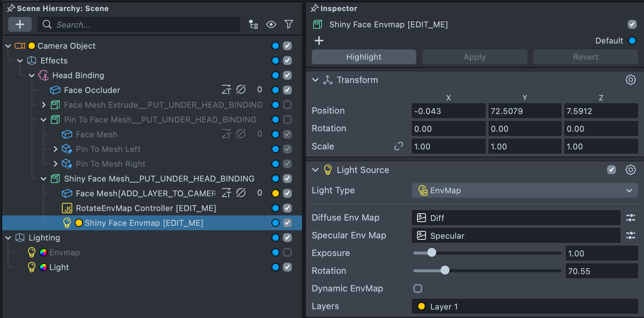The width and height of the screenshot is (644, 318).
Task: Select RotateEnvMap Controller in the hierarchy
Action: [146, 208]
